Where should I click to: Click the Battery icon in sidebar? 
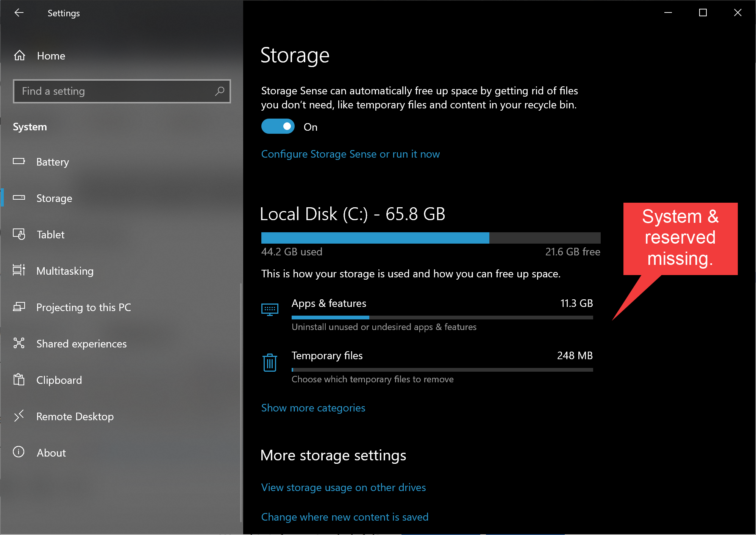[19, 161]
